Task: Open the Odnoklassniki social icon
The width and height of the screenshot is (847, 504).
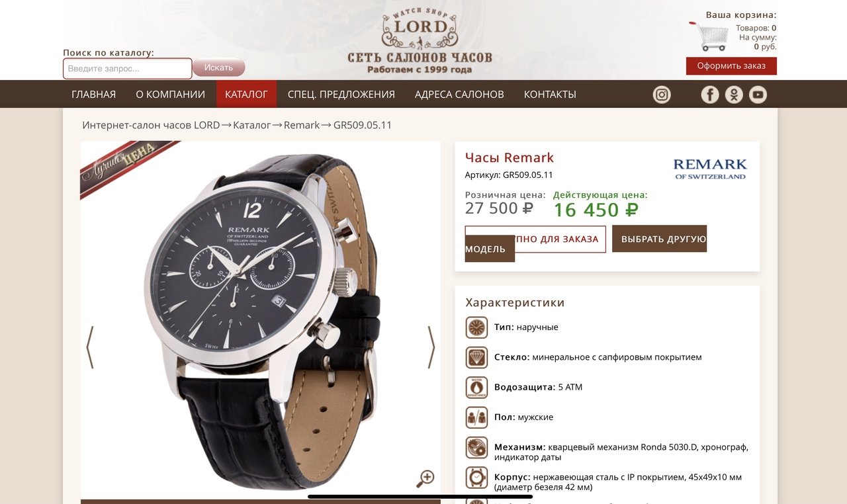Action: click(x=734, y=95)
